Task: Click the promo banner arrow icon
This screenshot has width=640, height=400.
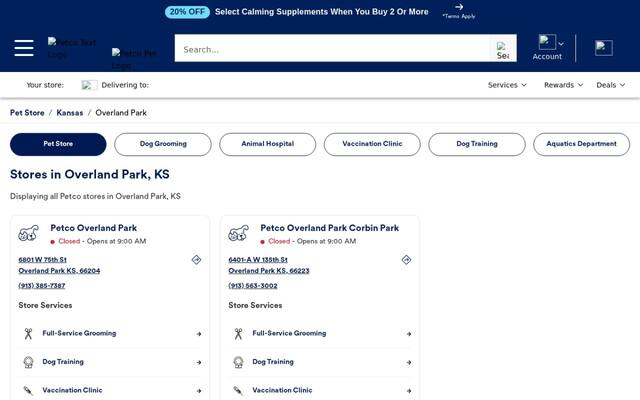Action: point(459,7)
